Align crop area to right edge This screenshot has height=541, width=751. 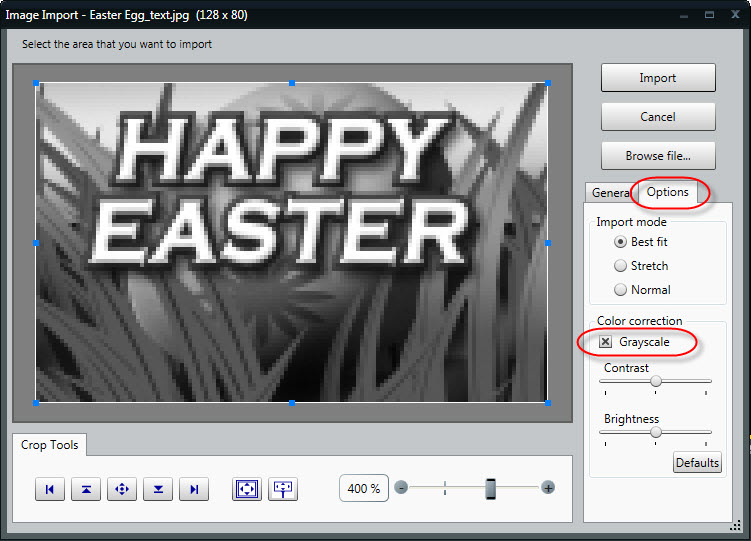(194, 489)
